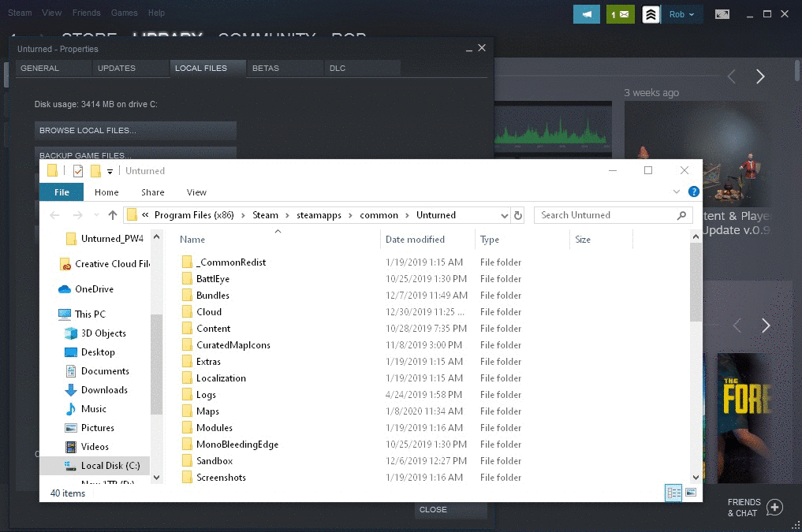
Task: Sort files by Name column header
Action: [x=278, y=239]
